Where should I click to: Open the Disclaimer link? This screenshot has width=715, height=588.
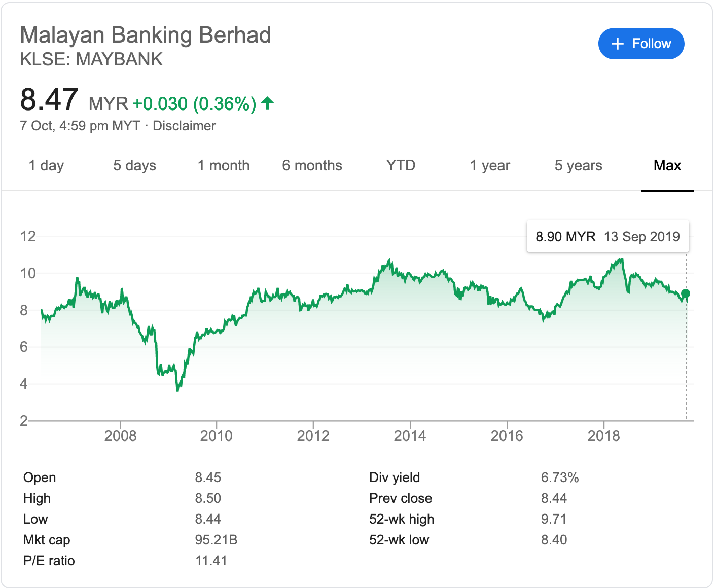184,126
